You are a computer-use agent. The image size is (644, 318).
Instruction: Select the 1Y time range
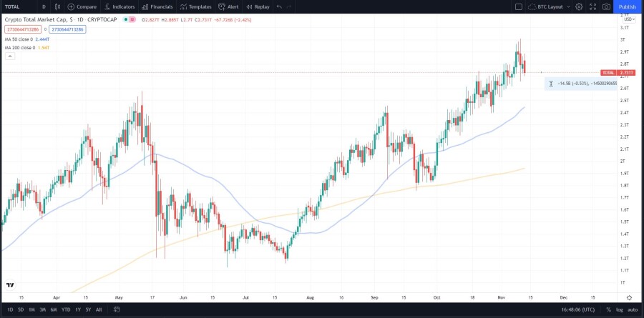click(77, 309)
